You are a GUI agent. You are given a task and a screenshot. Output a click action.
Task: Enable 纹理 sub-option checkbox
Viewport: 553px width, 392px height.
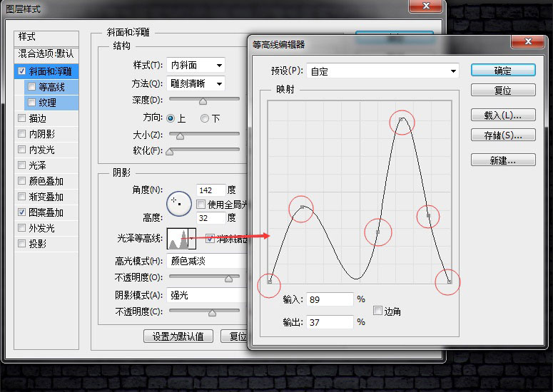pos(31,102)
